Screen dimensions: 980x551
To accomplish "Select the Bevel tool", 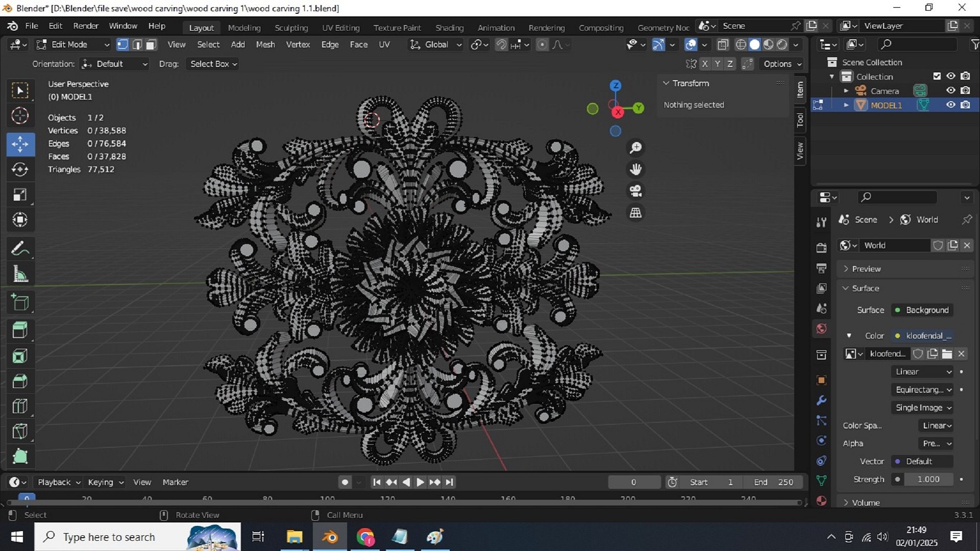I will coord(20,381).
